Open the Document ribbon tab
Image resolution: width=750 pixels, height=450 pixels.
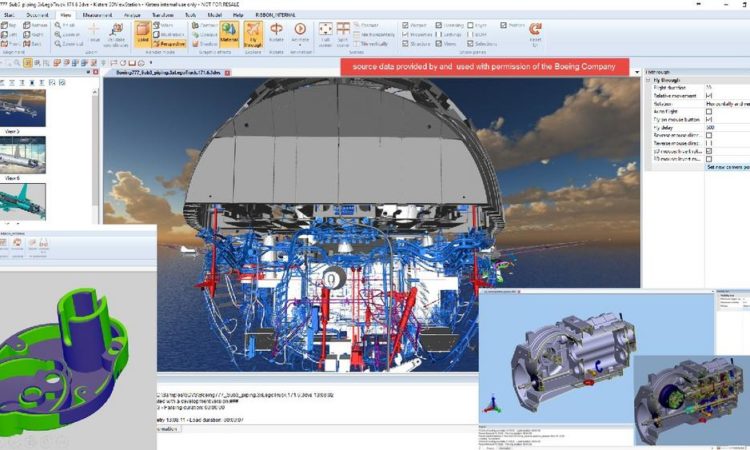37,15
